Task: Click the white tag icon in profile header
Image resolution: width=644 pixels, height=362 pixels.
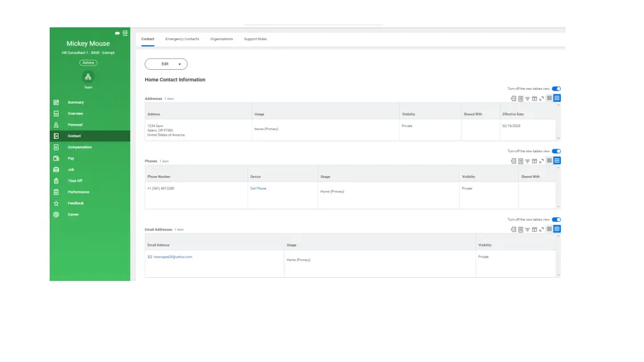Action: [x=118, y=33]
